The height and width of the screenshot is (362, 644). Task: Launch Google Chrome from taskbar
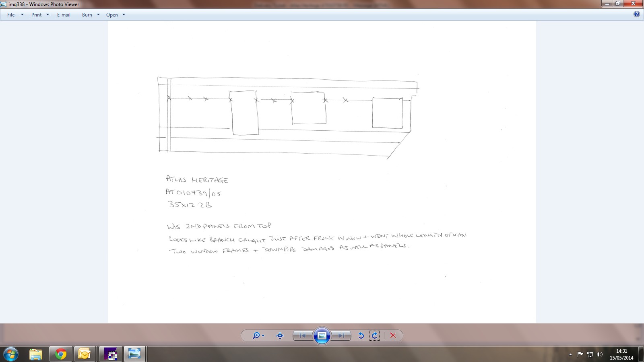click(61, 354)
